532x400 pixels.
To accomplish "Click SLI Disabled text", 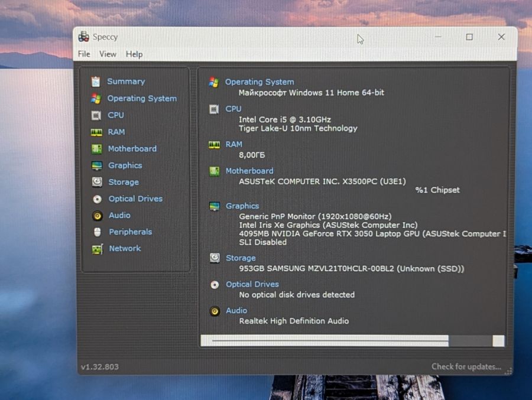I will point(263,242).
